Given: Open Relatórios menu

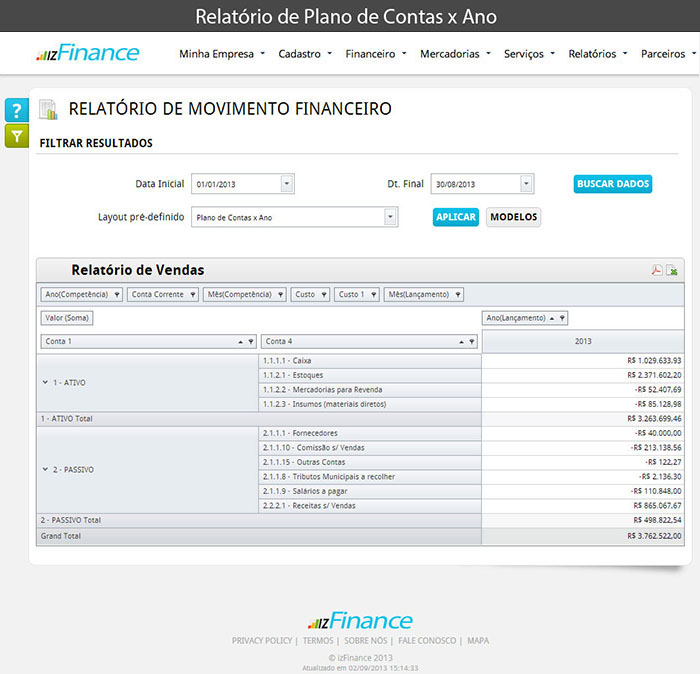Looking at the screenshot, I should point(598,54).
